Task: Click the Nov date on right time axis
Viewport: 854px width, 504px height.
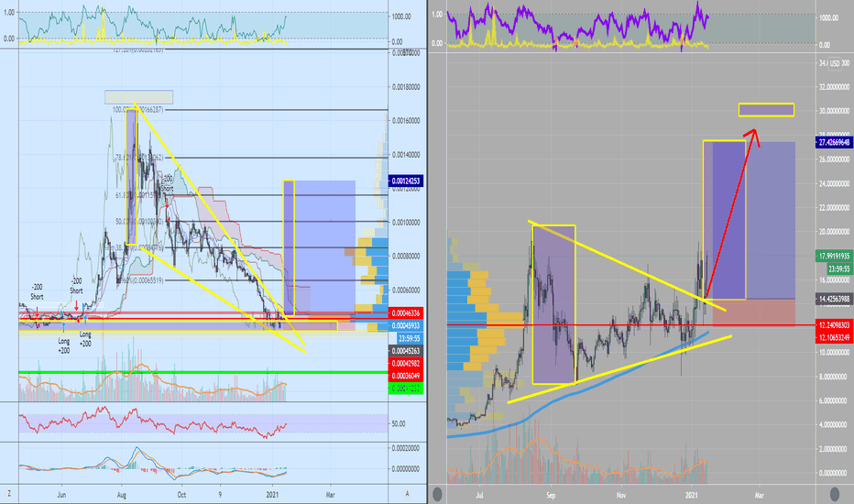Action: click(x=621, y=495)
